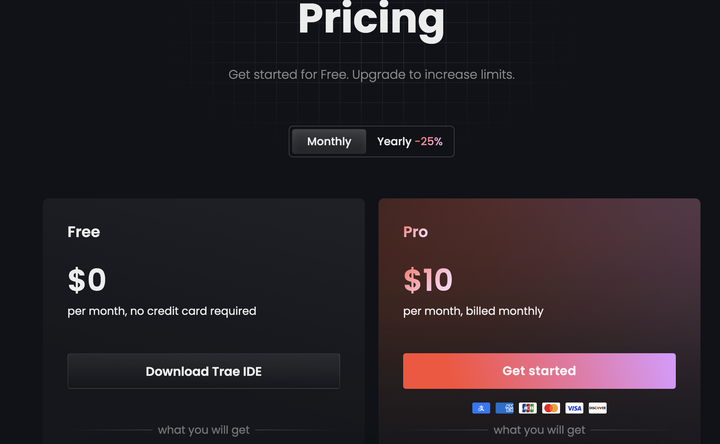Click the Pricing page heading
This screenshot has height=444, width=720.
pos(371,19)
